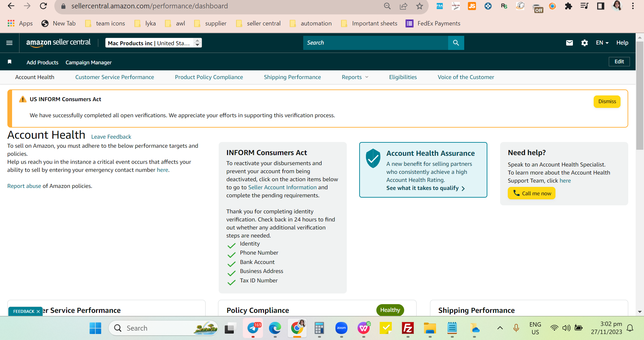Open the notifications bell in taskbar
The image size is (644, 340).
pyautogui.click(x=630, y=328)
